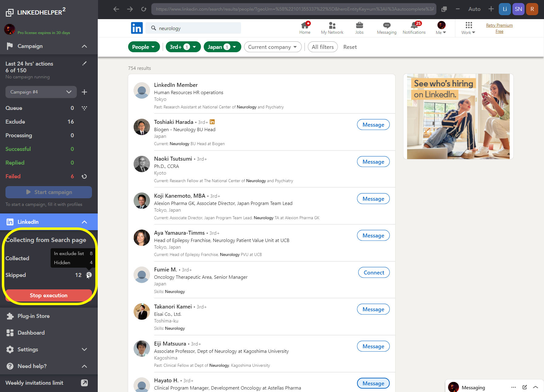This screenshot has width=544, height=392.
Task: Open the Plug-in Store
Action: 33,316
